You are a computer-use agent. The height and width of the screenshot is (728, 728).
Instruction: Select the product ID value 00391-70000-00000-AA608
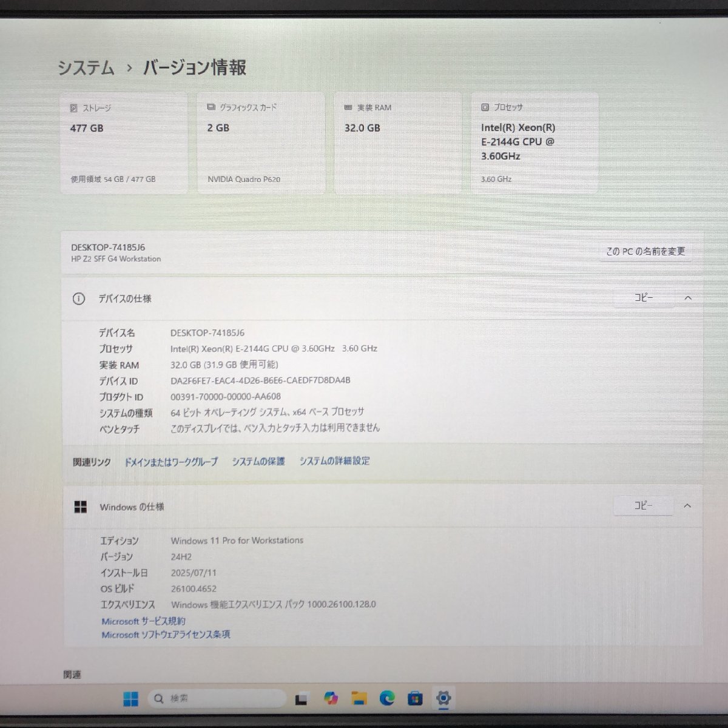click(226, 397)
